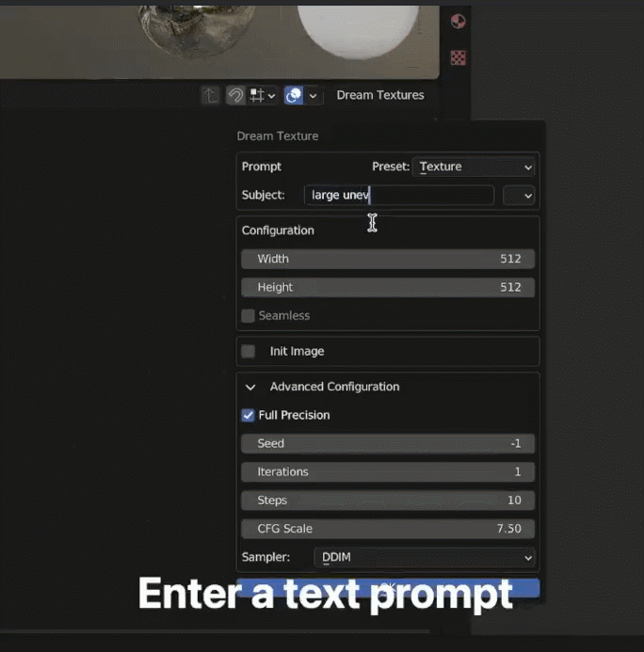Collapse the Advanced Configuration section
The height and width of the screenshot is (652, 644).
pos(250,387)
